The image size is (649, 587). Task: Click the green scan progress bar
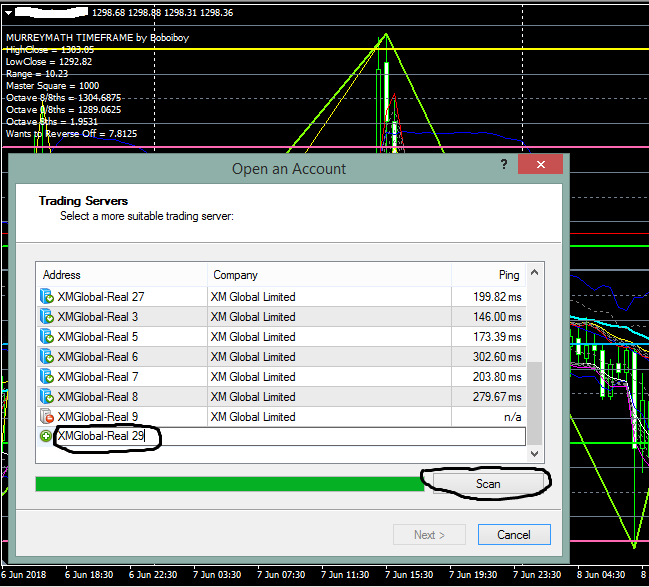(230, 484)
